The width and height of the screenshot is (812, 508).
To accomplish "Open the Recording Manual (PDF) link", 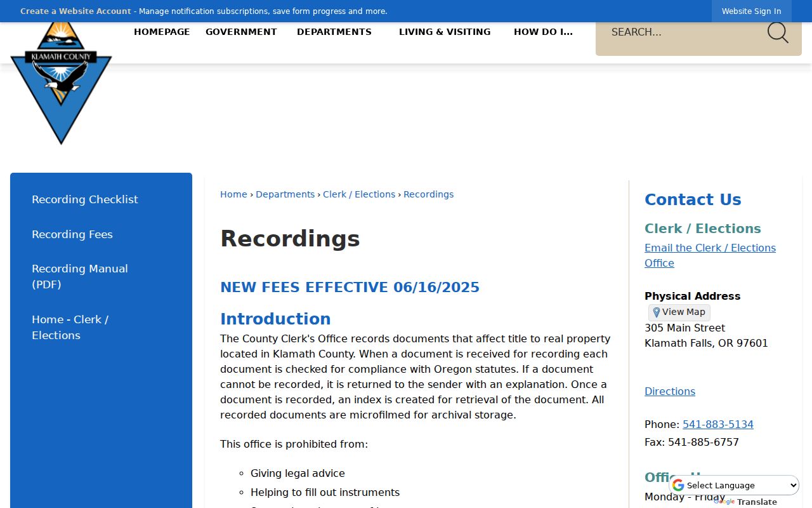I will 80,277.
